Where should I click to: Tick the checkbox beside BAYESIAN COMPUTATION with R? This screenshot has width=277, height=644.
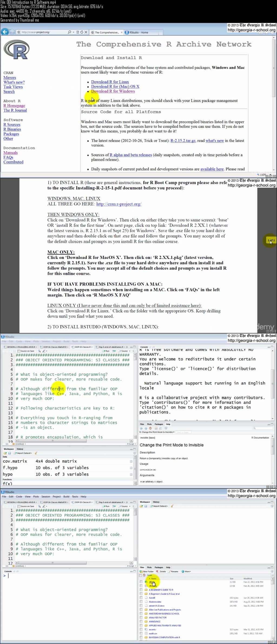point(141,637)
